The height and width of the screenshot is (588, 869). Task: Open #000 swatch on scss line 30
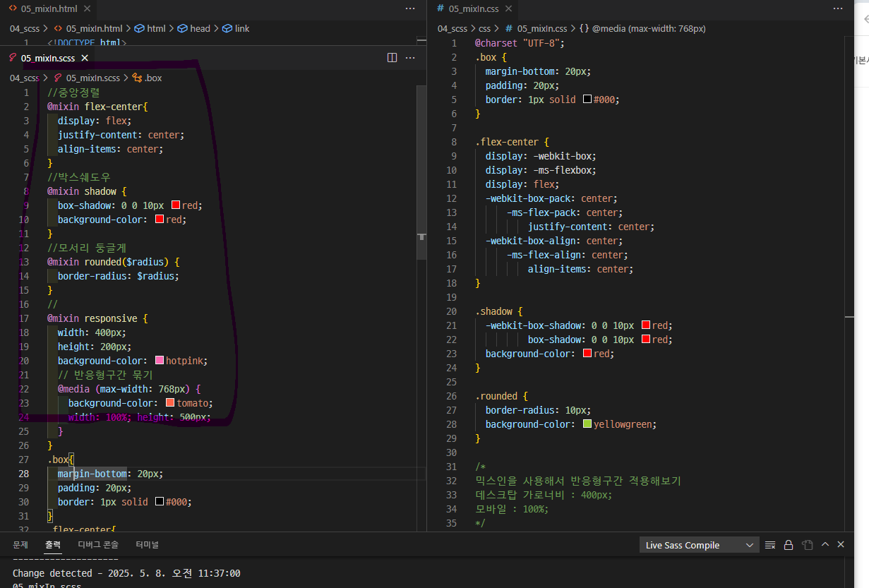click(160, 502)
